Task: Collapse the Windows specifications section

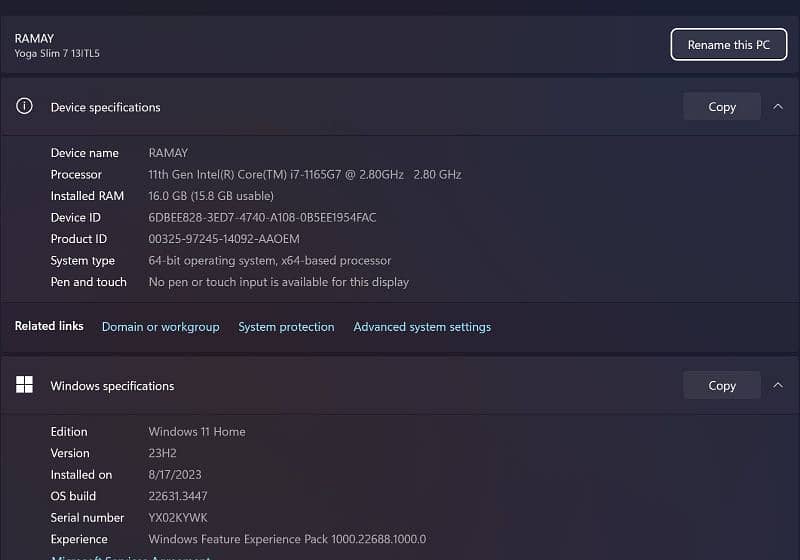Action: [778, 386]
